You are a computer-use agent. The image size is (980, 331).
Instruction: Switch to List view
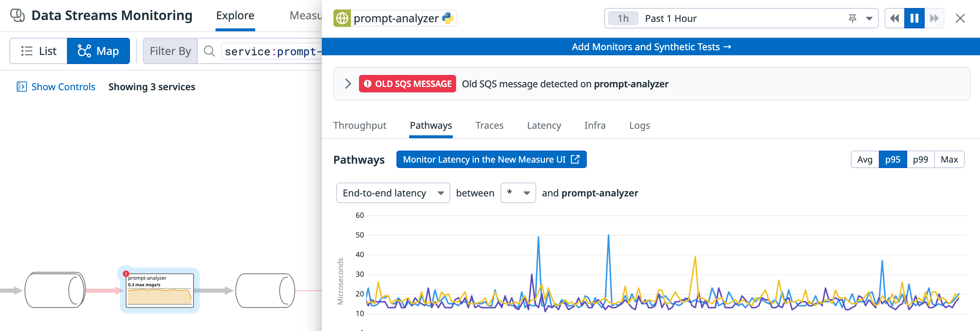click(39, 51)
